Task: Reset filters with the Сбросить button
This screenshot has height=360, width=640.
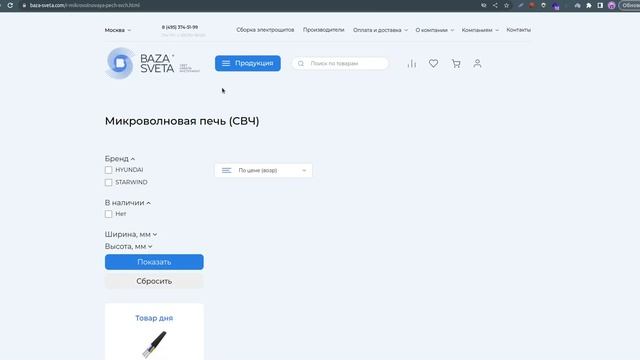Action: pos(154,281)
